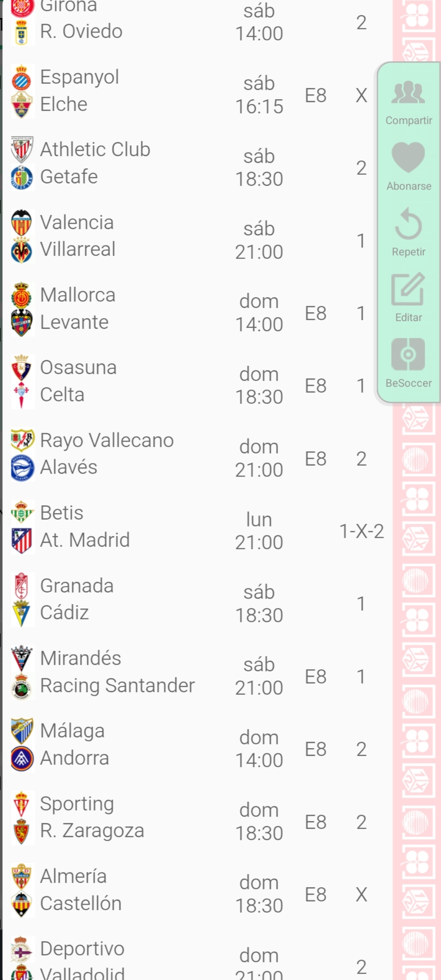Select the Espanyol vs Elche match

(x=122, y=91)
